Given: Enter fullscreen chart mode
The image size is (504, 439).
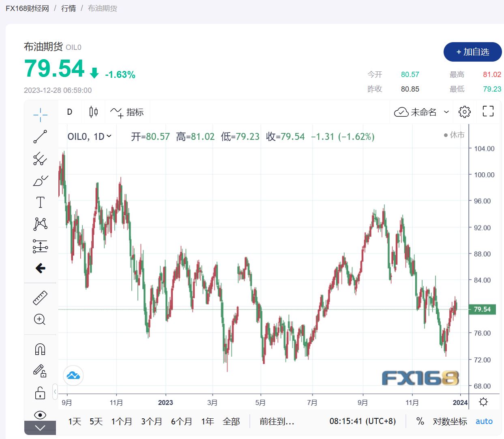Looking at the screenshot, I should pos(488,111).
